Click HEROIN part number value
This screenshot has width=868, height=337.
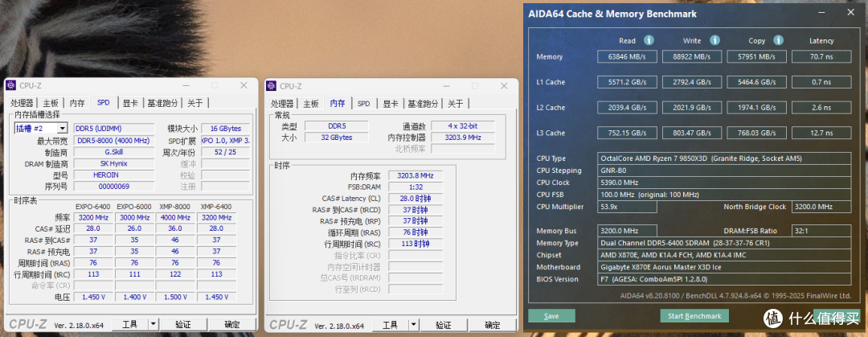[x=114, y=175]
